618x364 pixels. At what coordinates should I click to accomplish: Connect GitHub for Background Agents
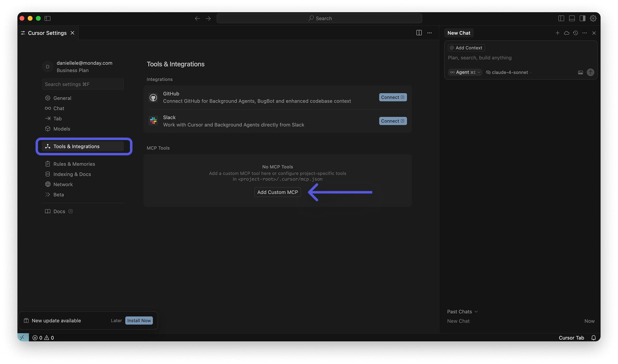pos(392,97)
